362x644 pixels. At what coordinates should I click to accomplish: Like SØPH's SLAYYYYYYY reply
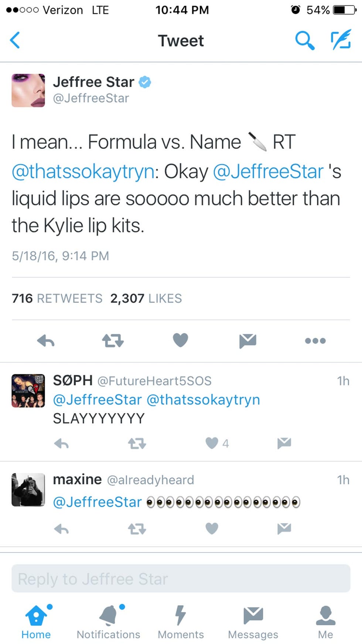(x=212, y=443)
